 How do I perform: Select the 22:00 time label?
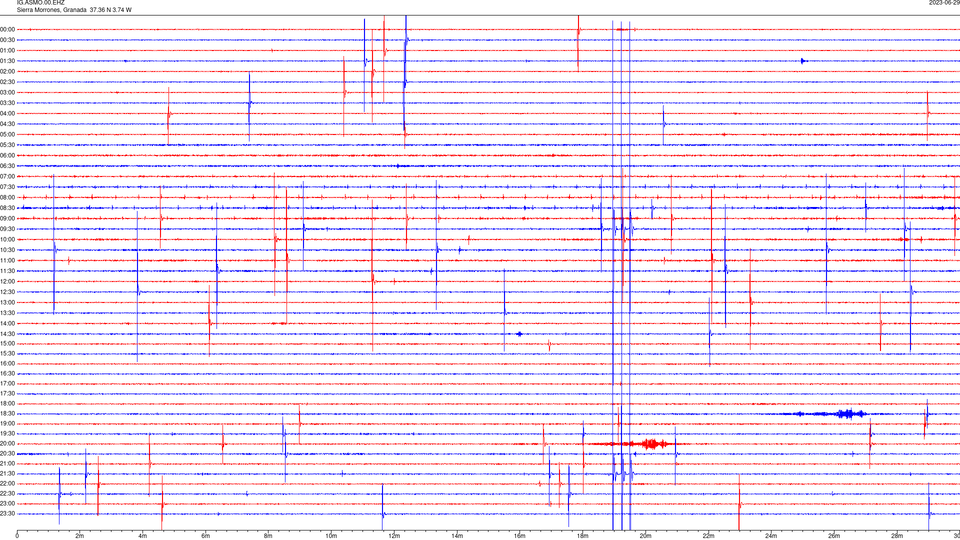click(x=7, y=484)
